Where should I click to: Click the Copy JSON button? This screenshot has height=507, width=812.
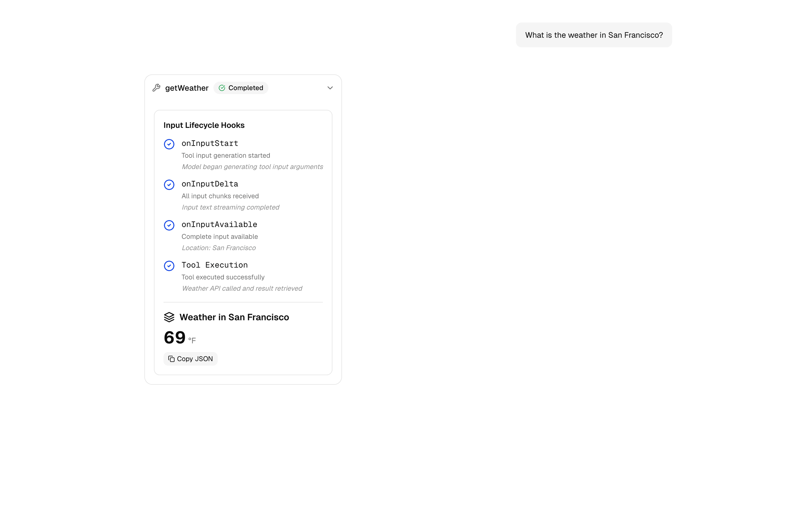[190, 359]
